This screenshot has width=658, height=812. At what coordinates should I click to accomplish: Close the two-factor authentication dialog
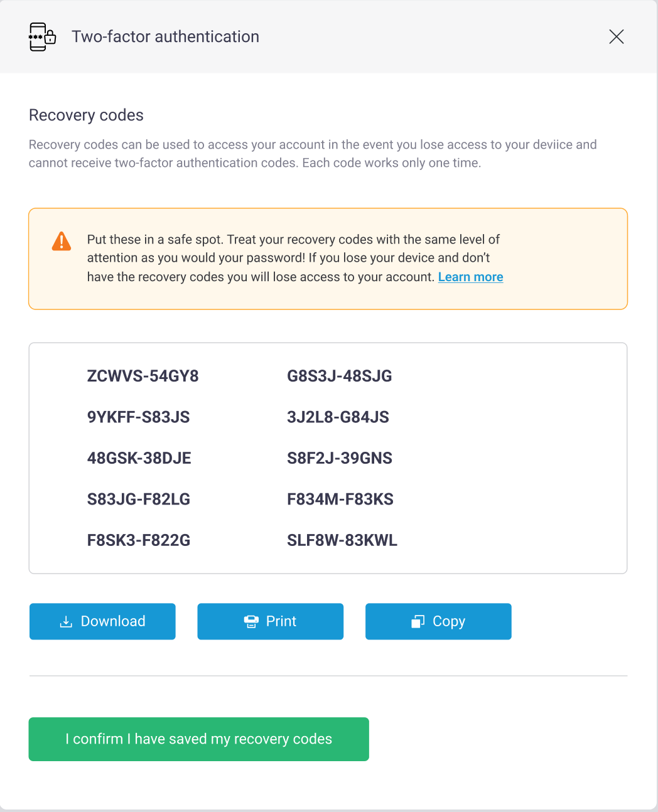tap(616, 37)
